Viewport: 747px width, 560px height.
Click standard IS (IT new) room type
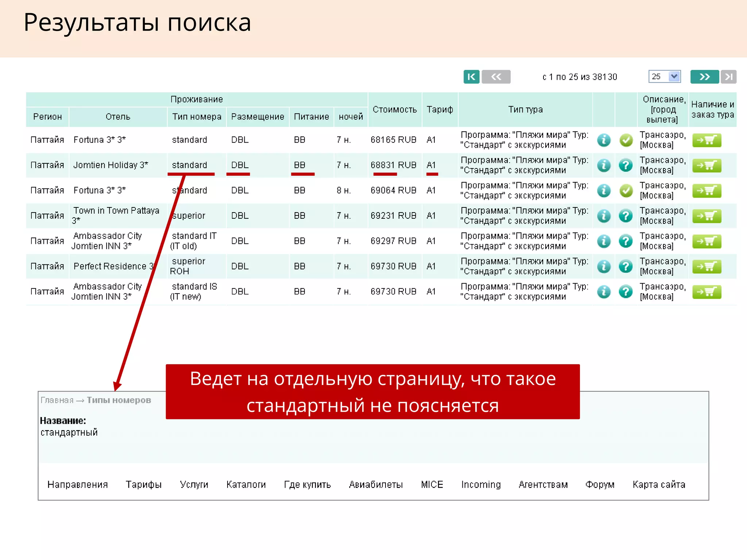193,292
